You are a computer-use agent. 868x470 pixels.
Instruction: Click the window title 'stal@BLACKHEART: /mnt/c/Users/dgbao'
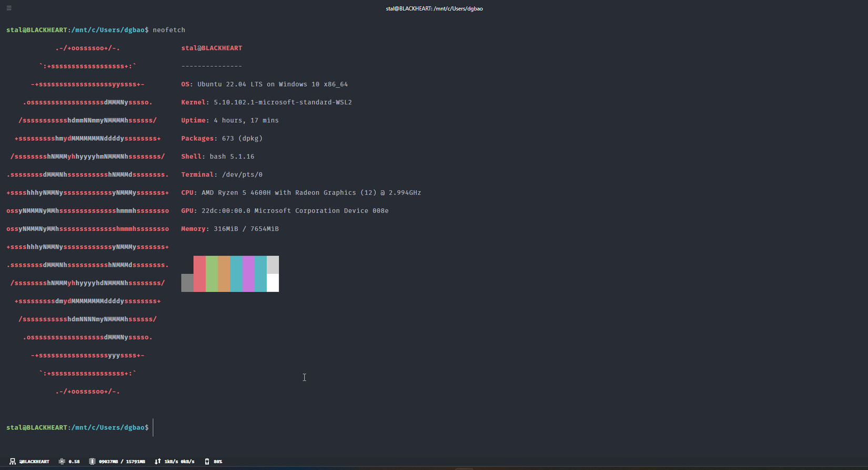point(434,8)
